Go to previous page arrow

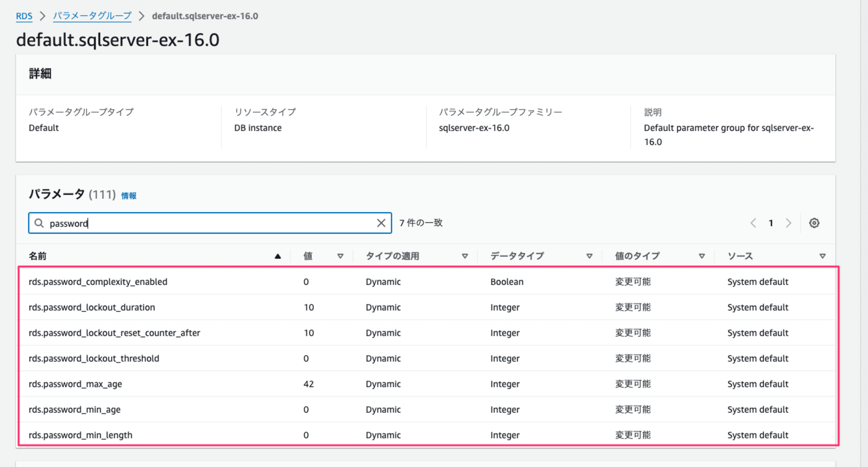coord(753,223)
